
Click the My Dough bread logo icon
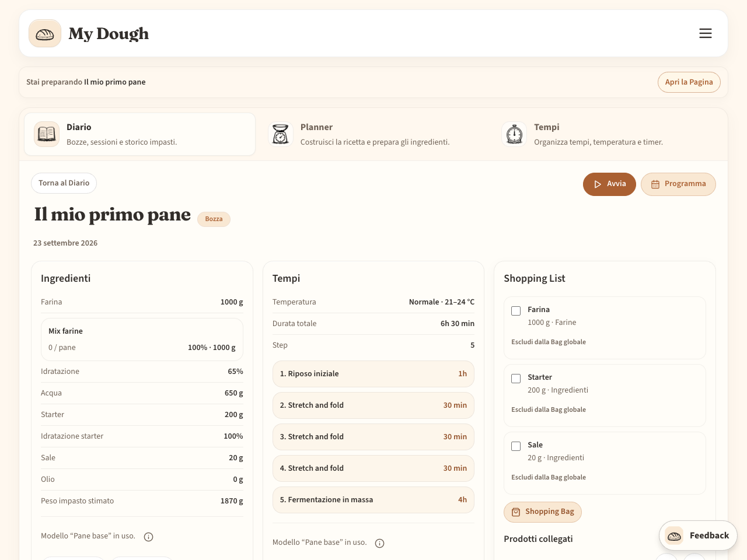pyautogui.click(x=45, y=33)
